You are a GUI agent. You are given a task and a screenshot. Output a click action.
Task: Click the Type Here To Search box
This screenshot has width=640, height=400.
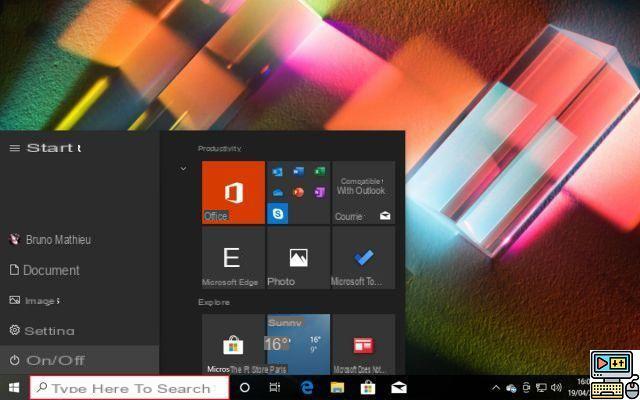(x=129, y=388)
